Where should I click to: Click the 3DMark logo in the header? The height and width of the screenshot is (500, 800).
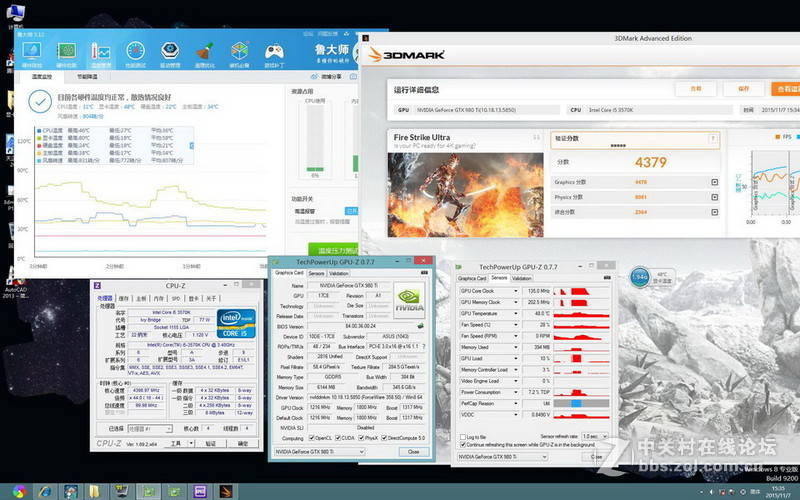(406, 55)
